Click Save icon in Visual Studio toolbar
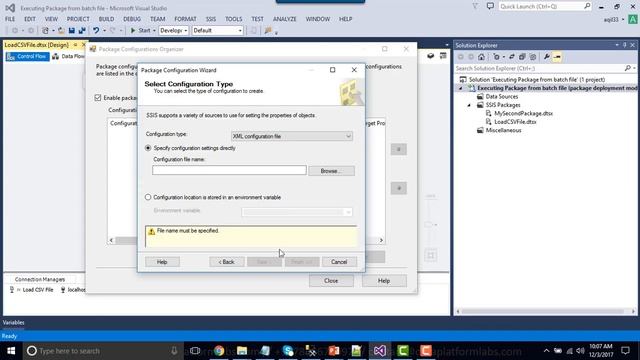This screenshot has width=640, height=360. point(72,31)
